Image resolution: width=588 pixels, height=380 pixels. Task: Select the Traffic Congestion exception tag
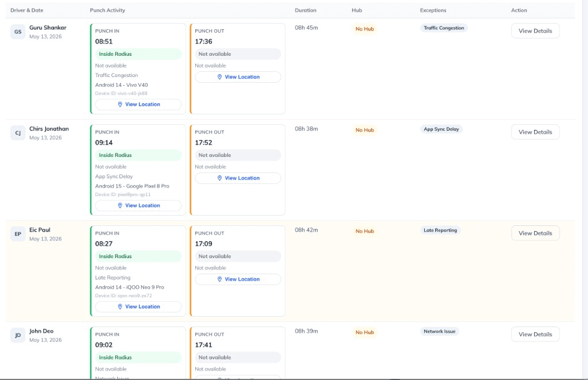point(444,28)
